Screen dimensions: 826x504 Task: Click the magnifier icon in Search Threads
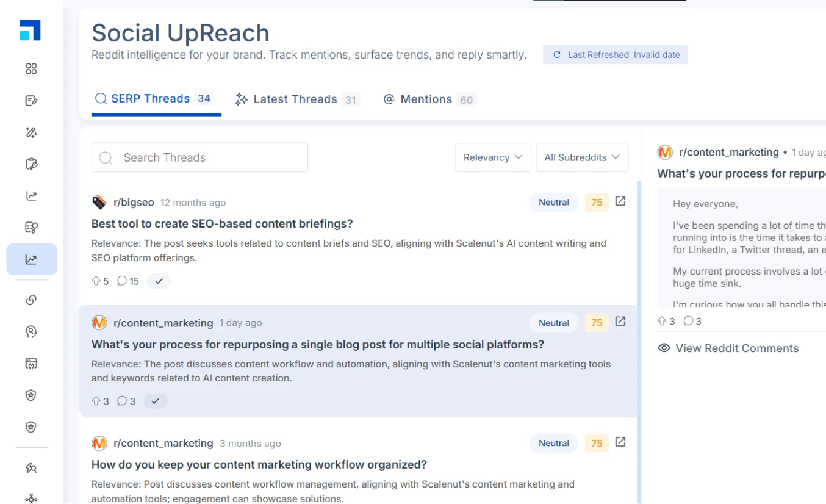(106, 158)
